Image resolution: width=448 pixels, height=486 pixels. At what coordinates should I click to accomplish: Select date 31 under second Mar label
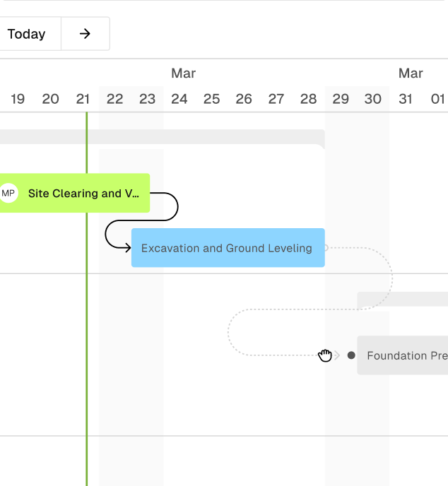click(405, 99)
